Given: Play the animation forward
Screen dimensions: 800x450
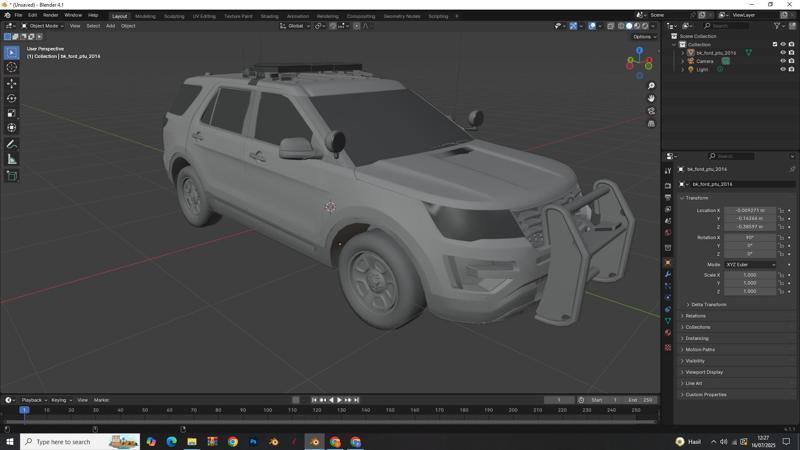Looking at the screenshot, I should point(339,400).
